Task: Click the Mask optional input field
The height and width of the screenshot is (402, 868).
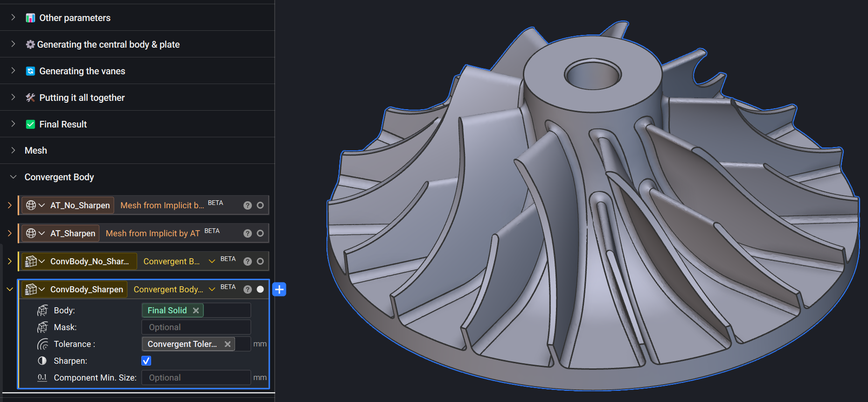Action: (196, 327)
